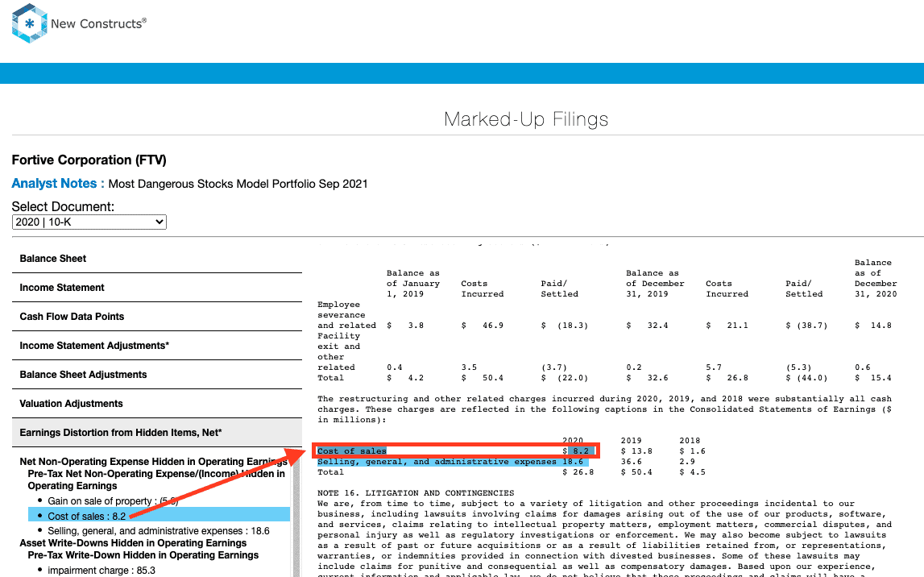Click the 'Most Dangerous Stocks Model Portfolio Sep 2021' text
Image resolution: width=924 pixels, height=577 pixels.
tap(238, 184)
